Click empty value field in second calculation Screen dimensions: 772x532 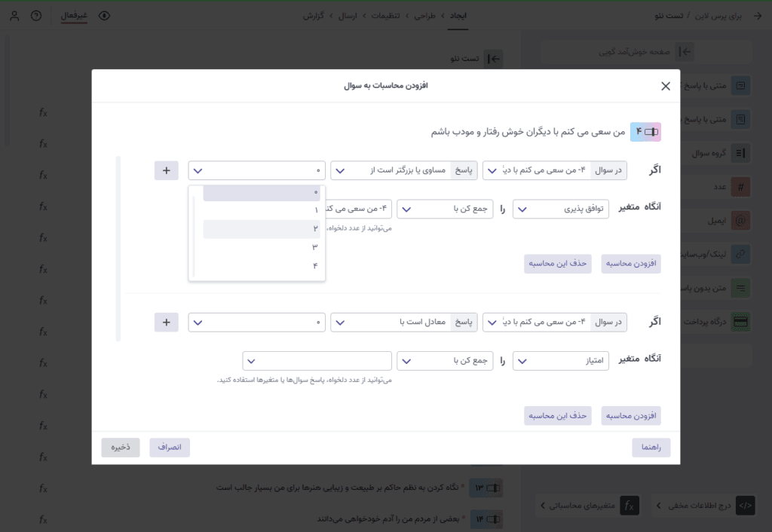317,361
